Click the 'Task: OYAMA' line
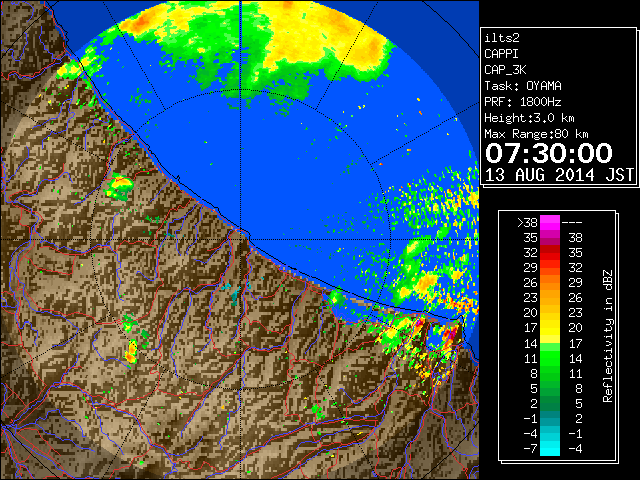The height and width of the screenshot is (480, 640). pyautogui.click(x=523, y=86)
